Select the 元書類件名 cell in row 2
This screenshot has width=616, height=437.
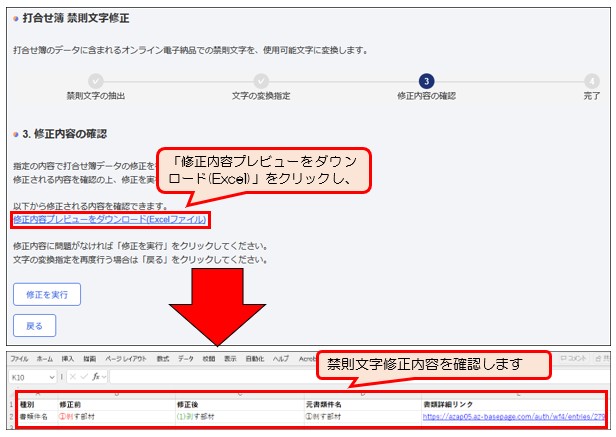tap(363, 417)
